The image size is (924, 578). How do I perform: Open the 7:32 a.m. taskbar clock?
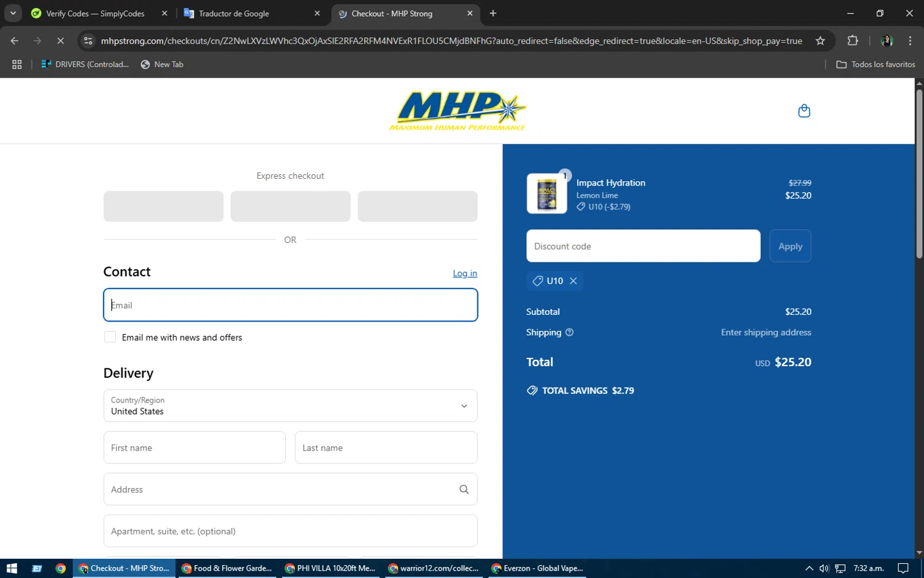(x=869, y=568)
